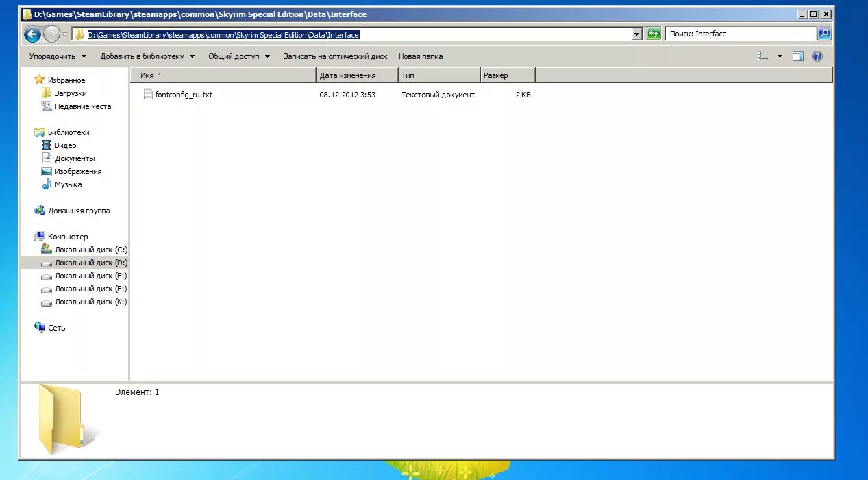This screenshot has width=868, height=480.
Task: Open recent locations dropdown next to Forward
Action: pos(65,34)
